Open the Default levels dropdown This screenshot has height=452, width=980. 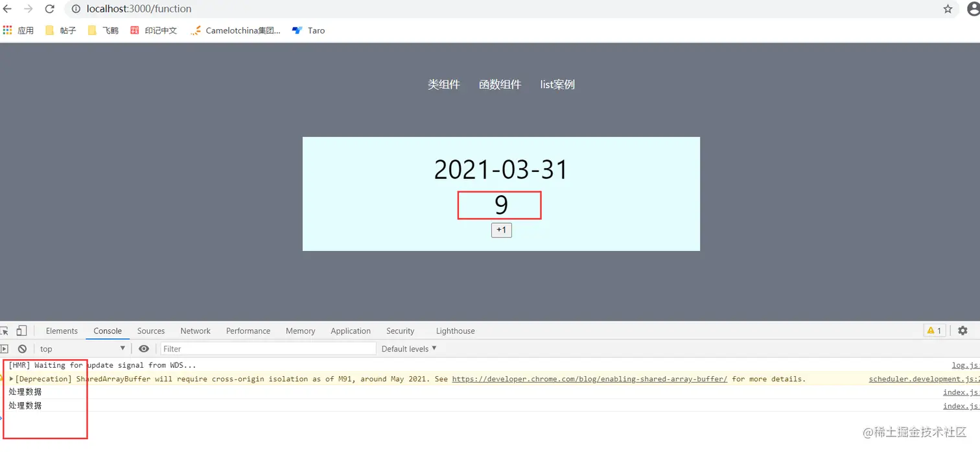[x=409, y=349]
